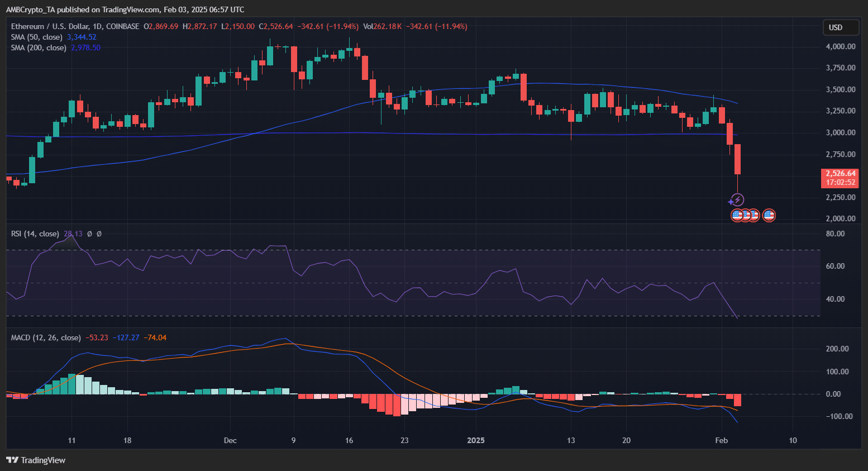Screen dimensions: 868x471
Task: Click the Dec label on the date axis
Action: [x=230, y=440]
